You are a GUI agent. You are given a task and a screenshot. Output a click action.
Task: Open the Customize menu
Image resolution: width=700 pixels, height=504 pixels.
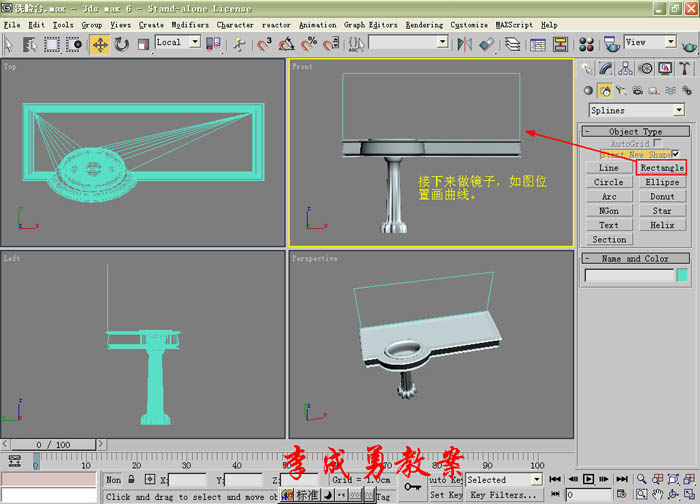(469, 25)
